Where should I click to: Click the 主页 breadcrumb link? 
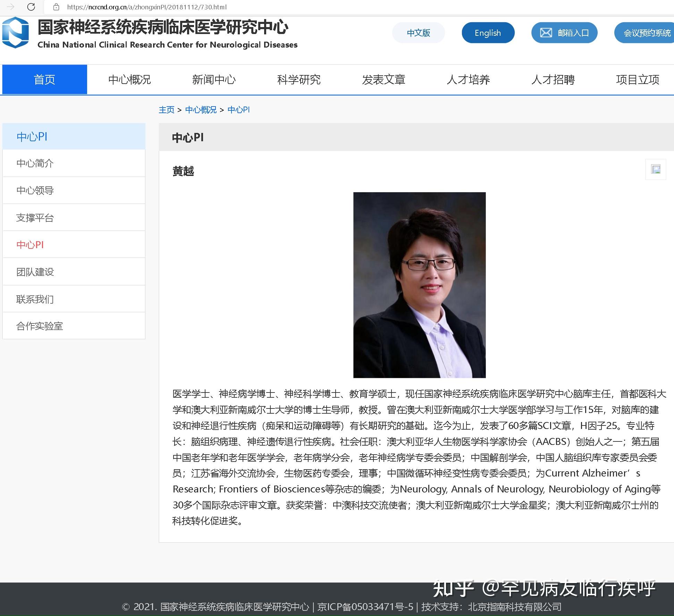click(x=166, y=110)
